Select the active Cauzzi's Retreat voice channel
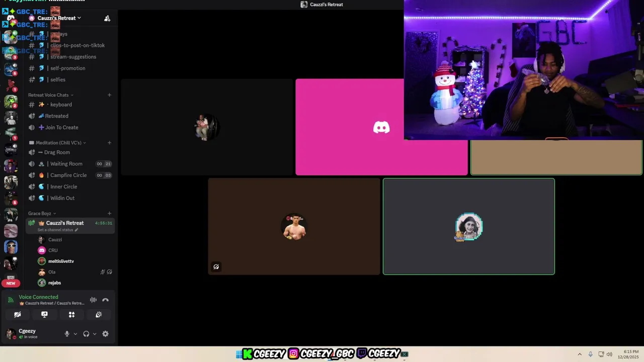 (x=70, y=226)
